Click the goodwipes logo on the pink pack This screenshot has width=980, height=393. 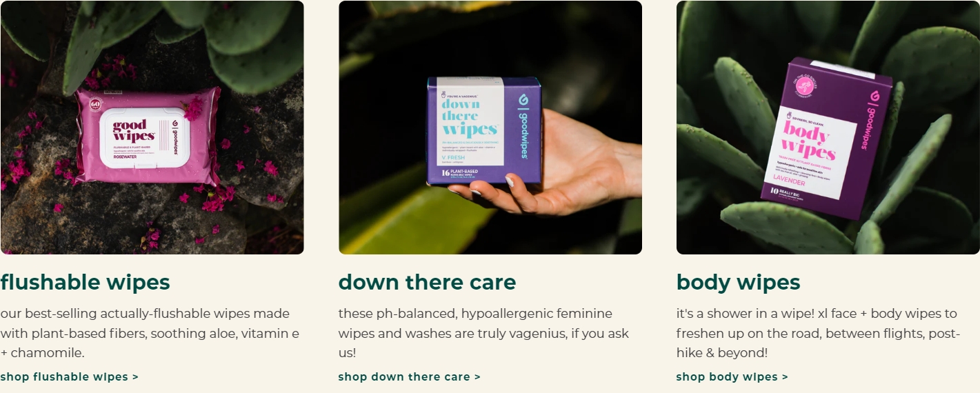click(175, 137)
